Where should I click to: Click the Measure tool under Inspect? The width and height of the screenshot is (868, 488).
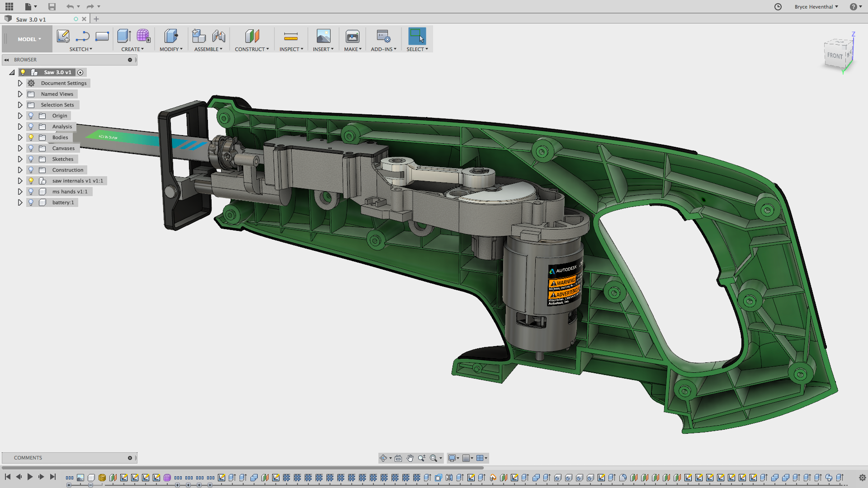[291, 36]
